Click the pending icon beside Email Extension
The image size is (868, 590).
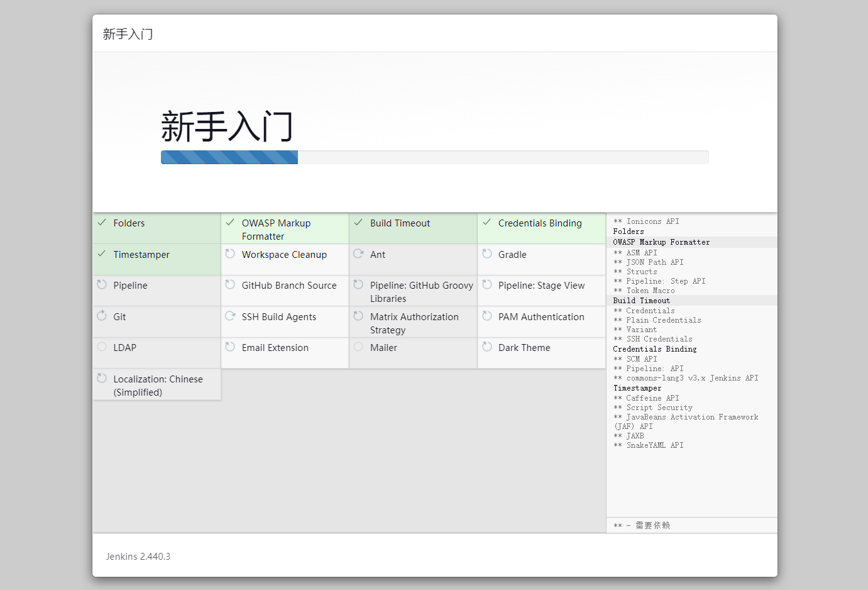230,347
